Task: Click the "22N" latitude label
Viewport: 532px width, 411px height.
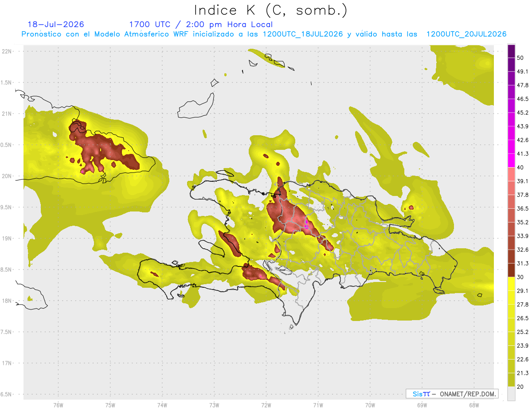Action: [7, 51]
